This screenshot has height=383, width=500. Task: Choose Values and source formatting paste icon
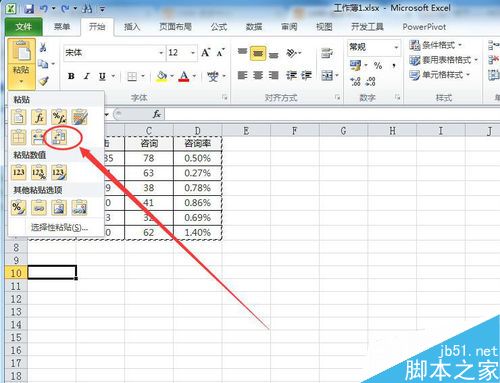click(59, 173)
